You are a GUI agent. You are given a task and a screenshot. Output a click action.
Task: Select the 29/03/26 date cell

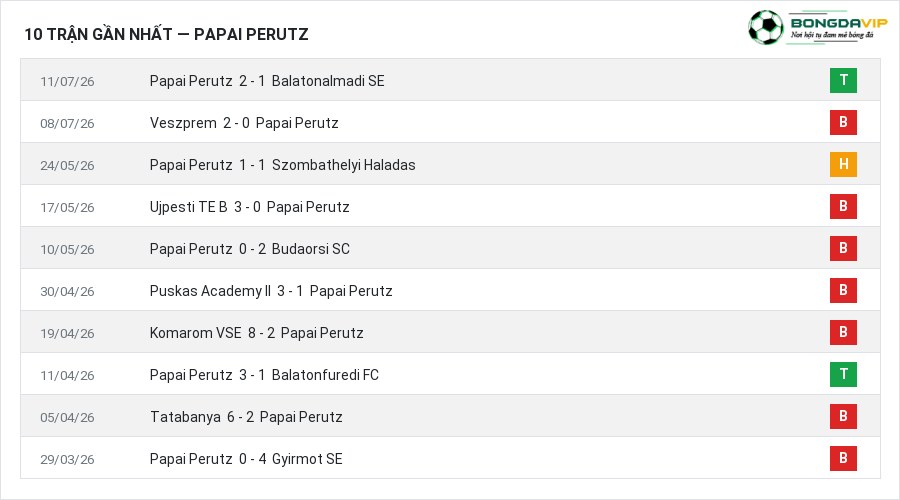(x=67, y=459)
